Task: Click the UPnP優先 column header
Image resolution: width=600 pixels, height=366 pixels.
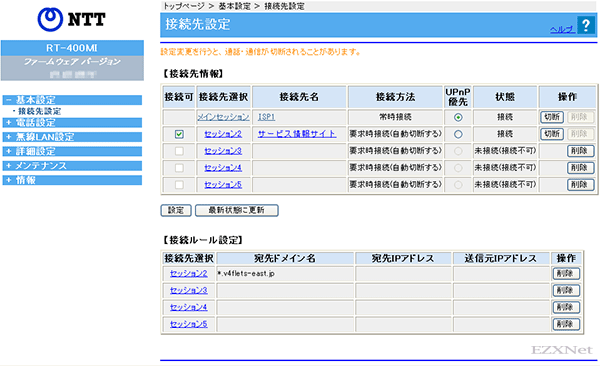Action: point(458,97)
